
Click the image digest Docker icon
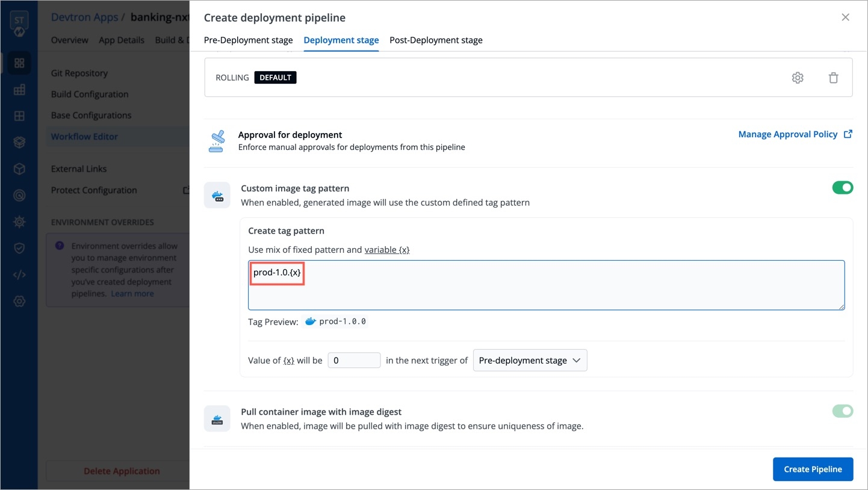(217, 418)
